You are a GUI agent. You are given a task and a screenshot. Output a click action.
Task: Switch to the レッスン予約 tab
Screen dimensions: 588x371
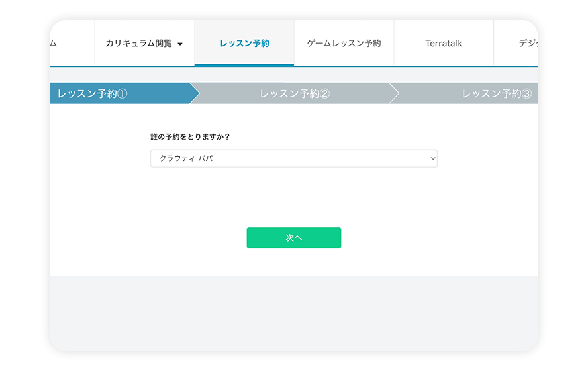(x=244, y=44)
